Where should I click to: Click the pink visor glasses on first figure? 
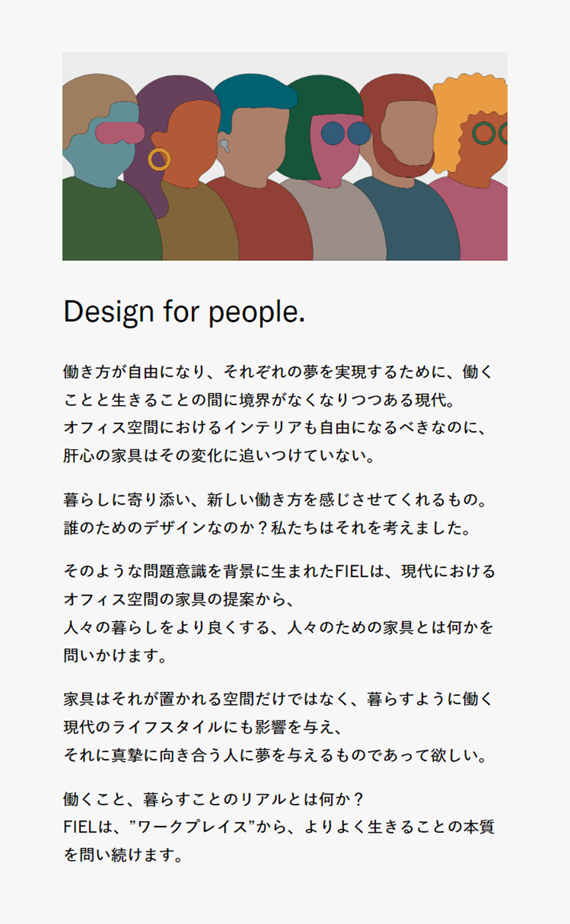point(120,133)
